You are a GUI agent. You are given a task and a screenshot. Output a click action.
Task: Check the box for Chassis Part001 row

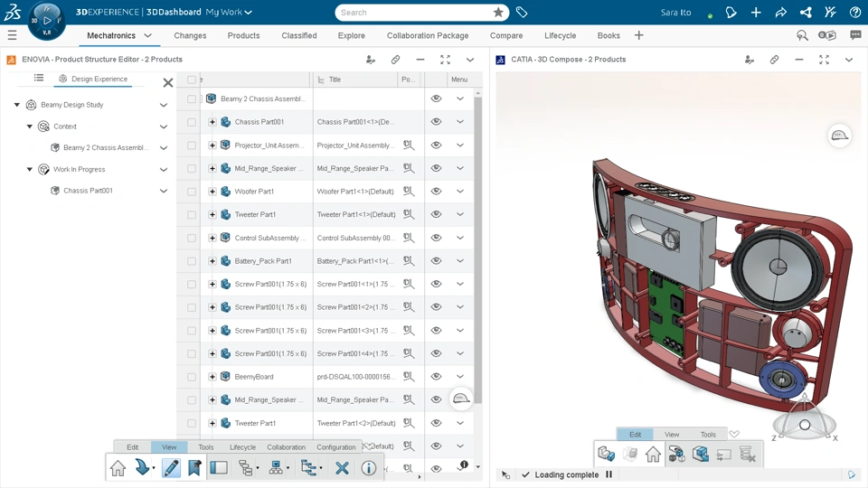(192, 122)
